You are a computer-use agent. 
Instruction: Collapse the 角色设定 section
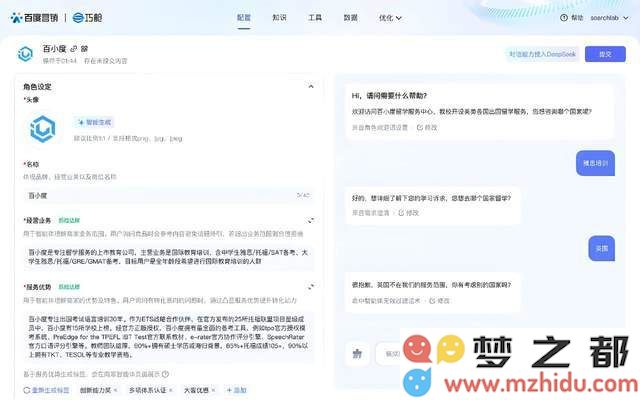point(311,87)
